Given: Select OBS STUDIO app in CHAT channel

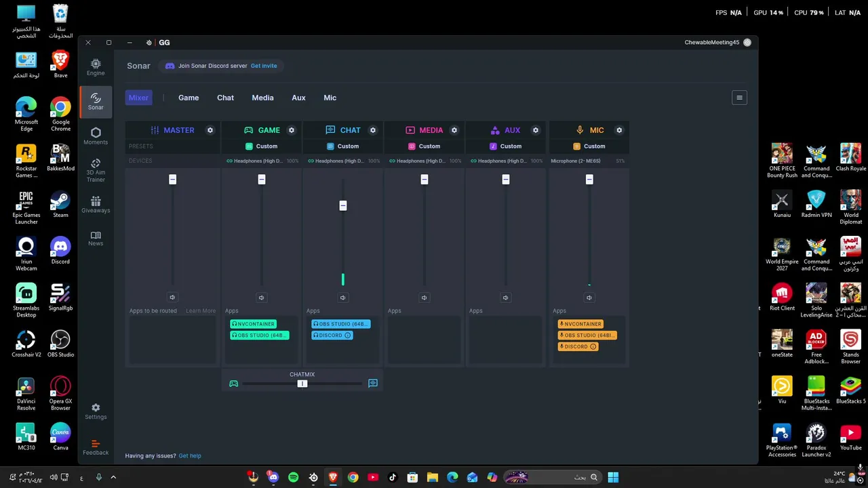Looking at the screenshot, I should [x=341, y=324].
